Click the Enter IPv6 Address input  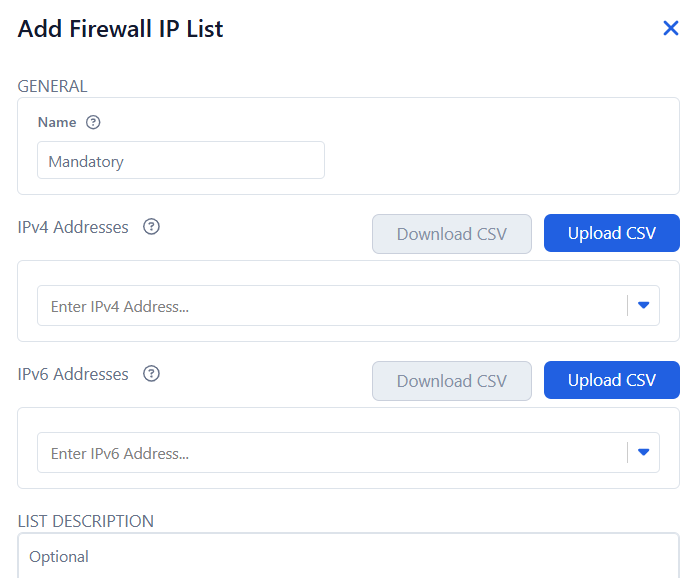pyautogui.click(x=330, y=453)
